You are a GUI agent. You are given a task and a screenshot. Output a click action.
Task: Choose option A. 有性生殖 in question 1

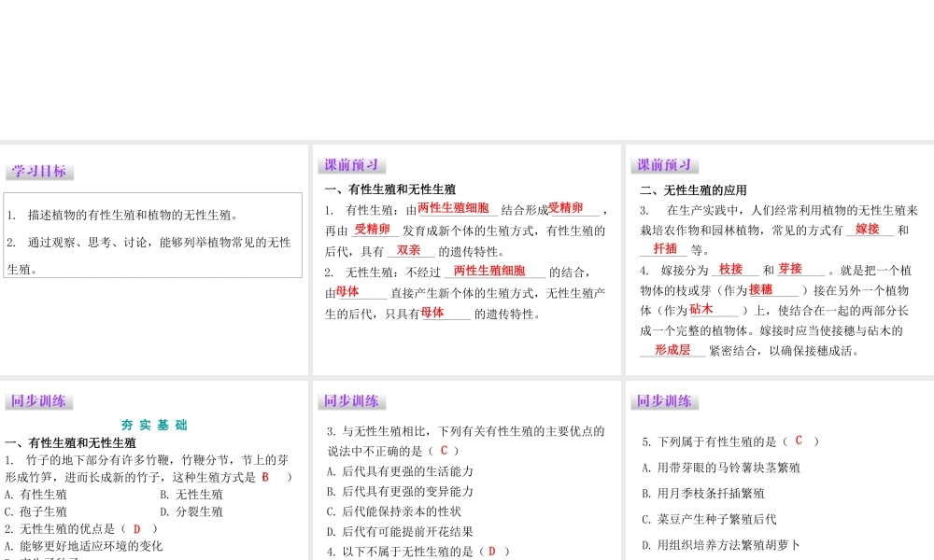35,495
